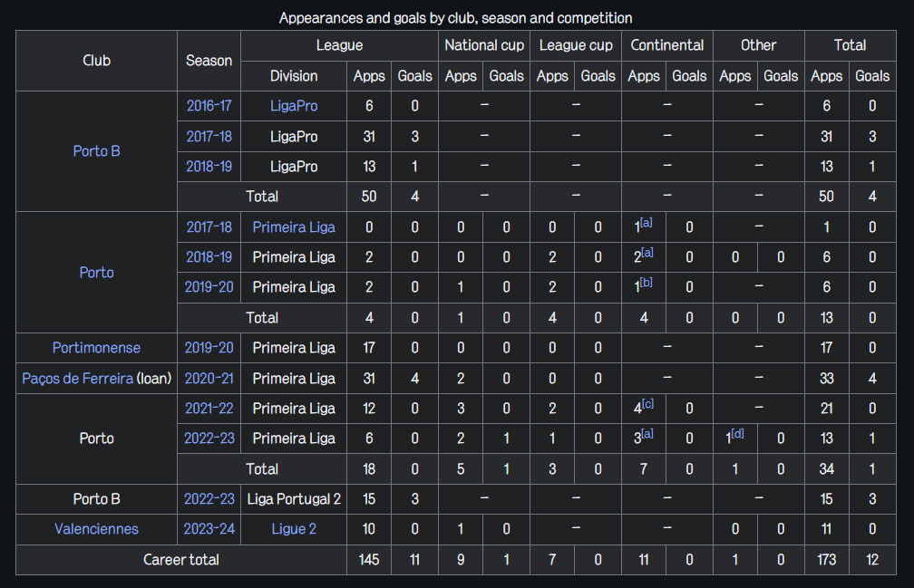Viewport: 914px width, 588px height.
Task: Open Valenciennes 2023-24 season link
Action: (209, 529)
